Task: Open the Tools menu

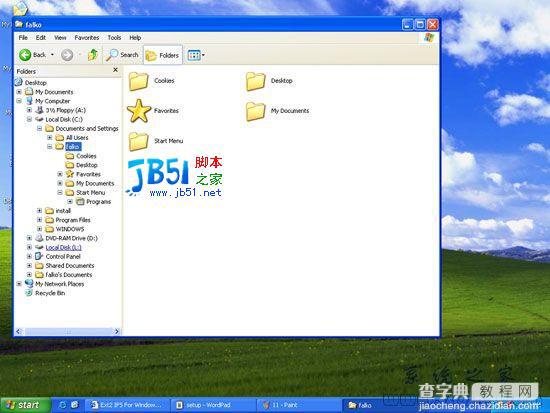Action: 114,38
